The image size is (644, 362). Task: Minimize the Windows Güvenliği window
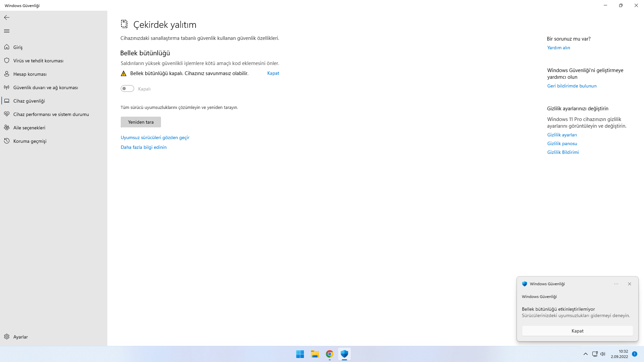click(605, 5)
